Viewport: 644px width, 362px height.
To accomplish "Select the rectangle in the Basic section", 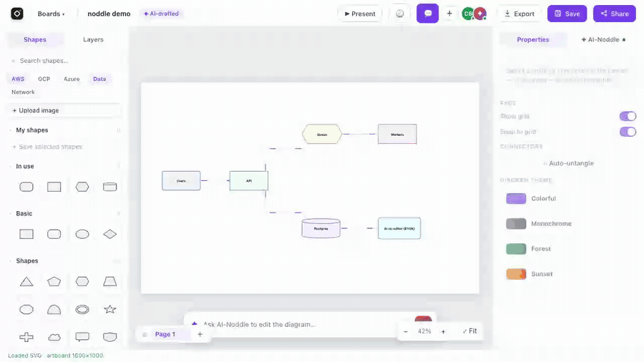I will coord(26,234).
